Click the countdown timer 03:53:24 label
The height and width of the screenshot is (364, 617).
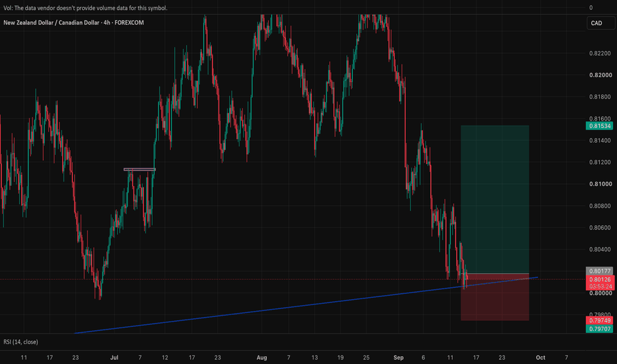click(x=600, y=287)
